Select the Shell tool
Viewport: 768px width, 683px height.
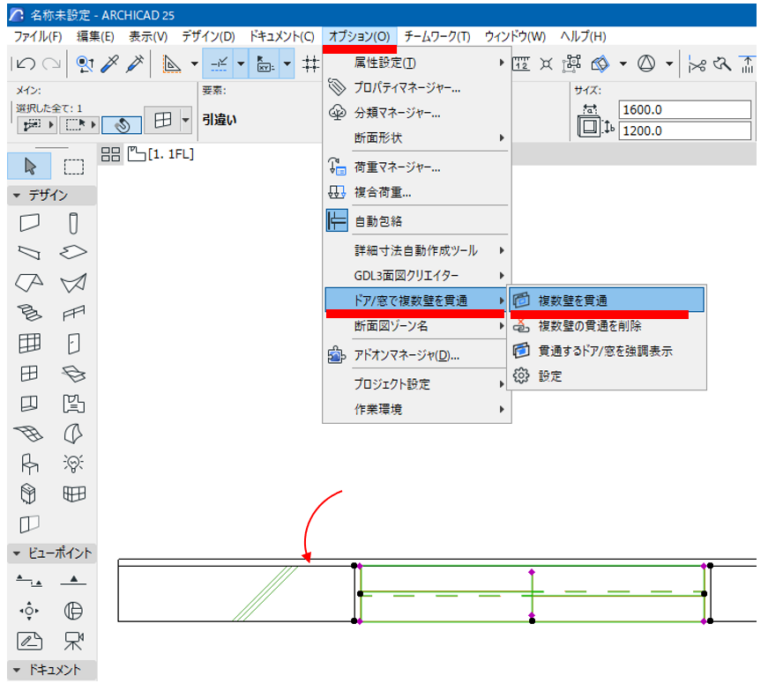point(73,283)
